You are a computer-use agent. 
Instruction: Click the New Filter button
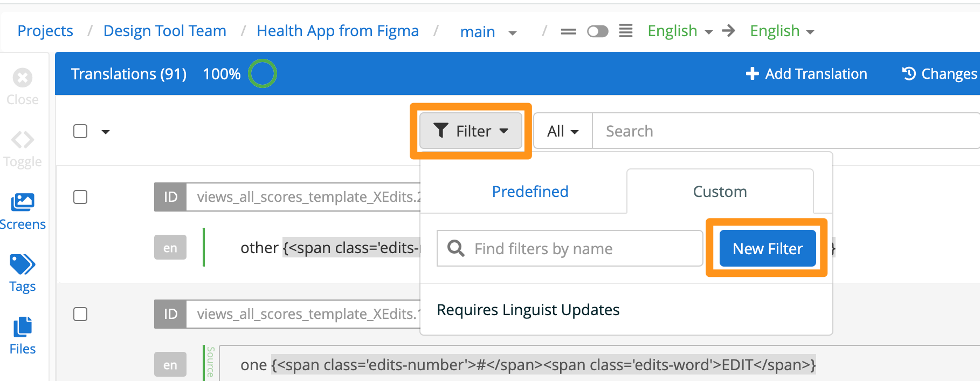point(767,248)
